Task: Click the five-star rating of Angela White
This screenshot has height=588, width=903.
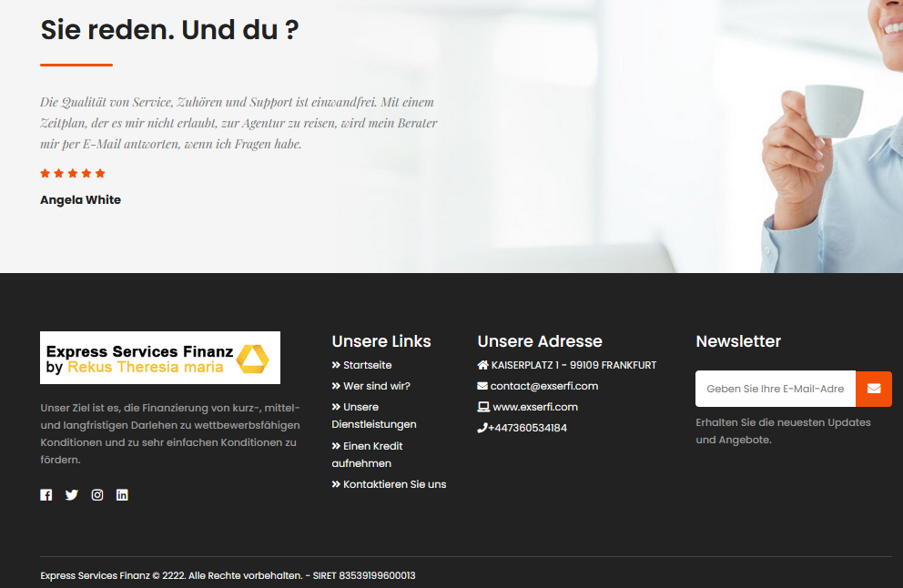Action: click(73, 173)
